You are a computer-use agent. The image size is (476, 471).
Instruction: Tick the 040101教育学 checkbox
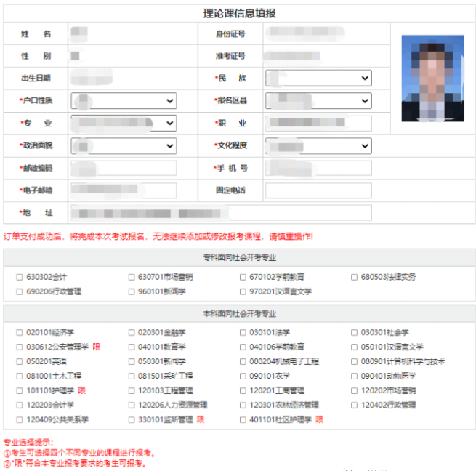tap(132, 347)
